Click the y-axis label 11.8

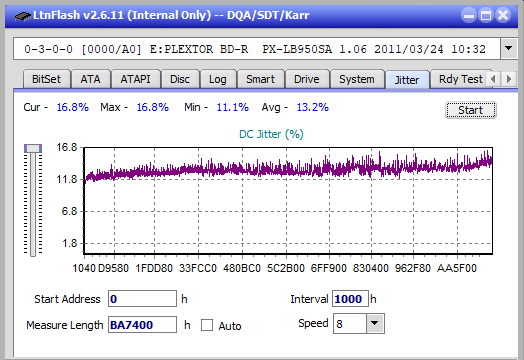[x=67, y=179]
